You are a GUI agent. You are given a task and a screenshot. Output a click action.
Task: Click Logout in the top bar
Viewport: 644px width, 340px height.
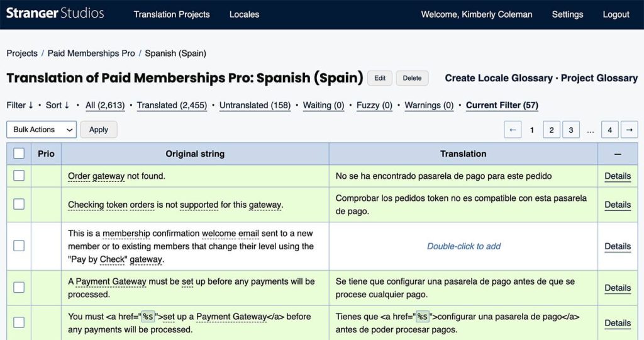point(616,14)
